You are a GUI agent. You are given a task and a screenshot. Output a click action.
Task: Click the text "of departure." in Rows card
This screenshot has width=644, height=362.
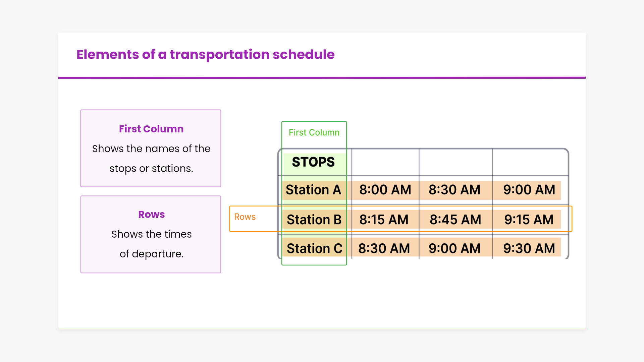pyautogui.click(x=151, y=254)
